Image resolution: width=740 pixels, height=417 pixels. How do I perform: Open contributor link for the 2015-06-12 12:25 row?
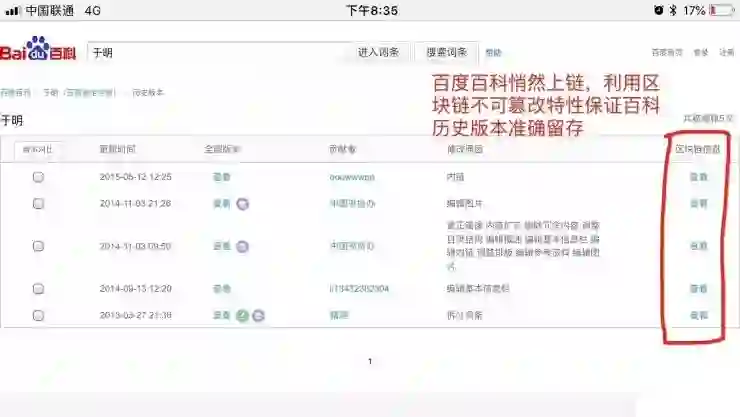[352, 177]
